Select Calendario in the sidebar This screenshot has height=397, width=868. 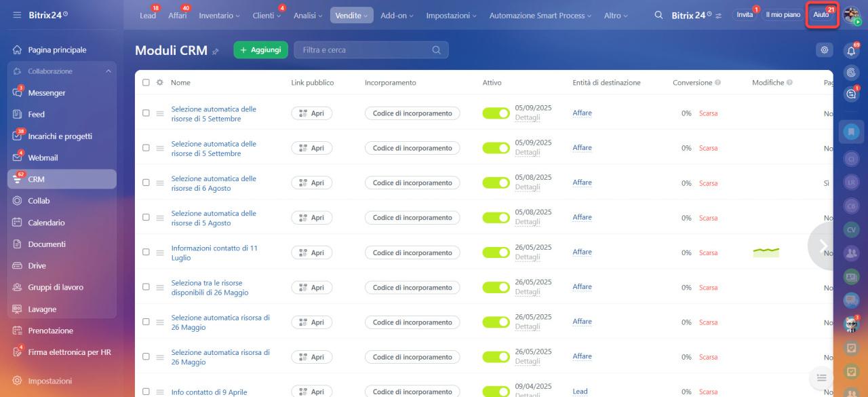(46, 223)
